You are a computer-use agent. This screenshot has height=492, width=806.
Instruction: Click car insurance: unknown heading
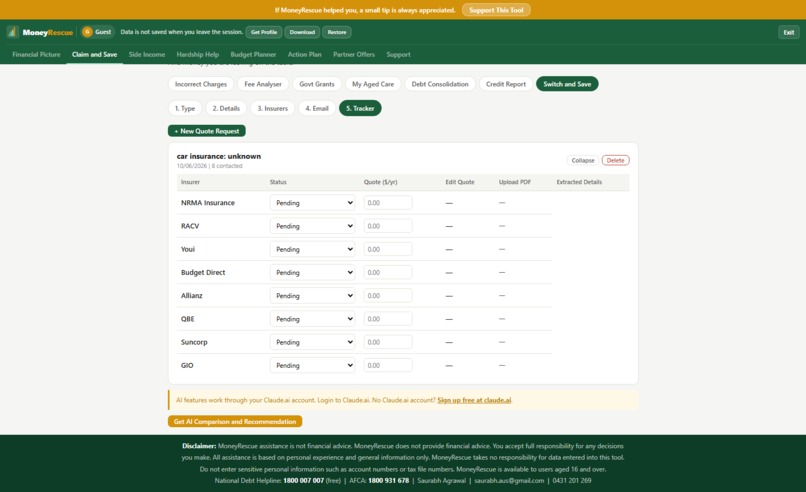click(x=218, y=156)
